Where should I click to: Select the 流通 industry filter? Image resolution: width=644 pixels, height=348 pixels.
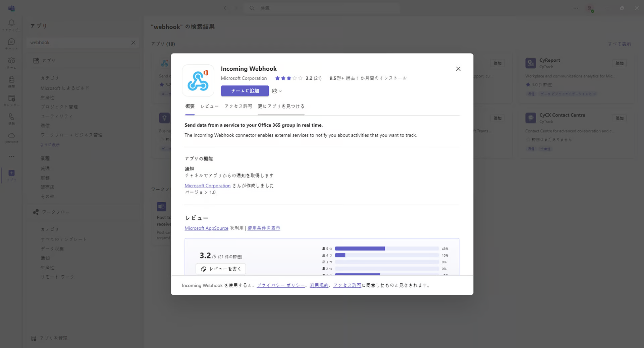point(45,168)
